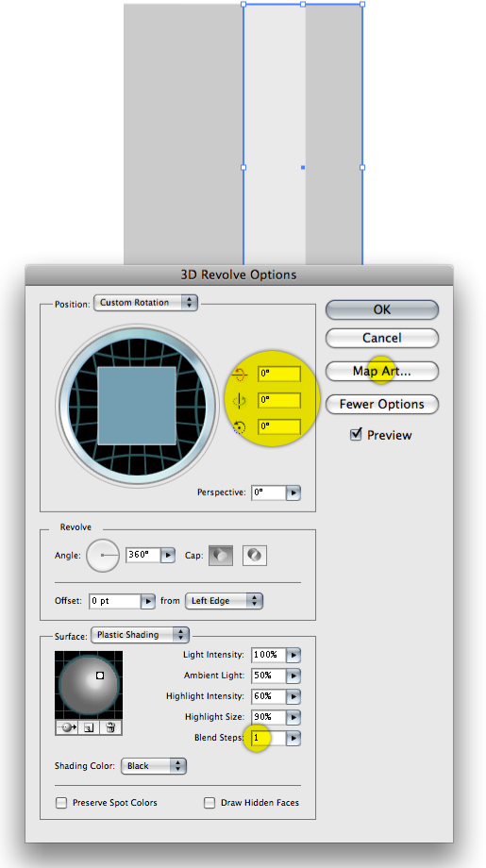The image size is (486, 868).
Task: Click the Map Art button
Action: (382, 371)
